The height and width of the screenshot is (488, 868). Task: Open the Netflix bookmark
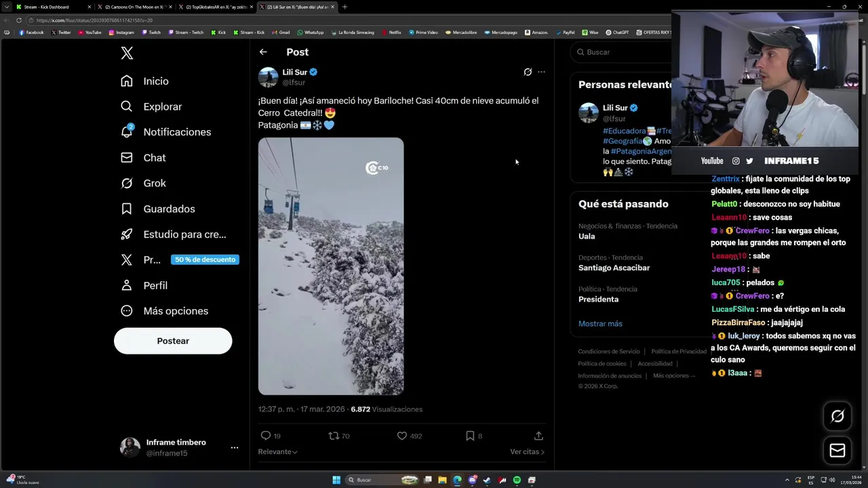coord(391,33)
